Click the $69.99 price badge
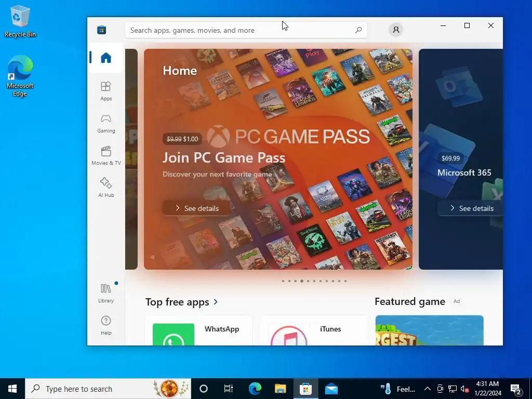 pos(450,158)
